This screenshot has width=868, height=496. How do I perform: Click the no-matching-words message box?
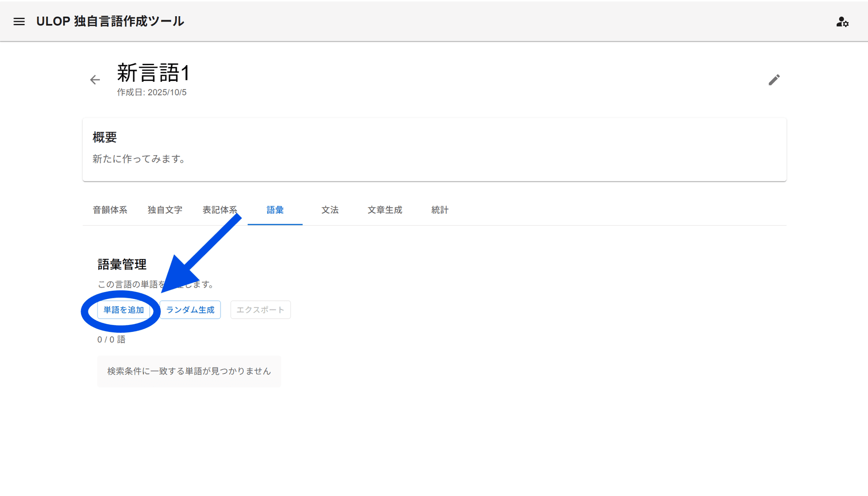pos(189,371)
